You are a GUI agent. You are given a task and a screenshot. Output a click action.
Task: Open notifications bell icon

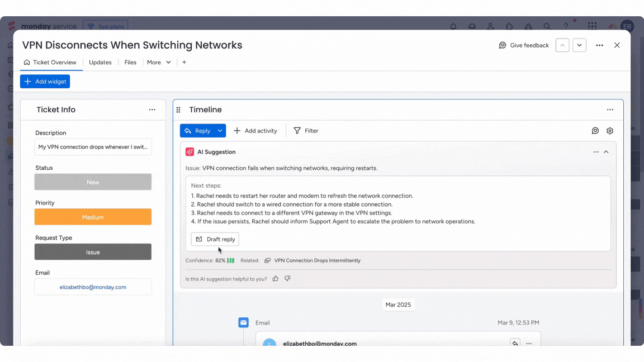[453, 26]
